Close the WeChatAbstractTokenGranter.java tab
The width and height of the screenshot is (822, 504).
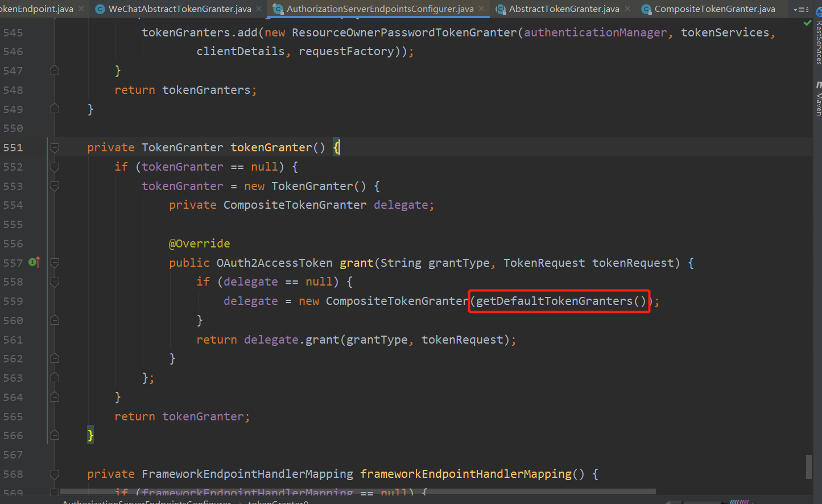258,9
